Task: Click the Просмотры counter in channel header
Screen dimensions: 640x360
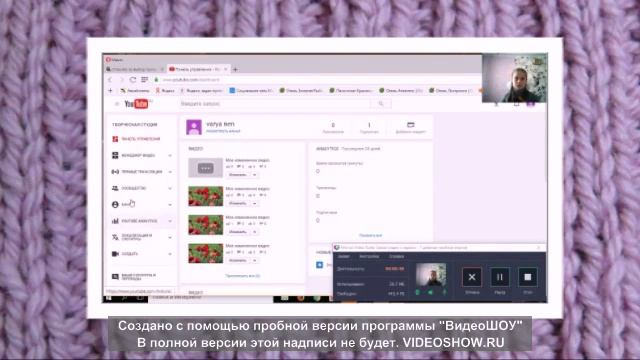Action: click(333, 128)
